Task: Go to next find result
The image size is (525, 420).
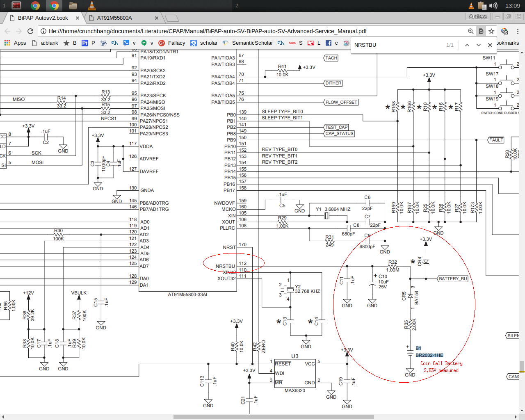Action: point(478,45)
